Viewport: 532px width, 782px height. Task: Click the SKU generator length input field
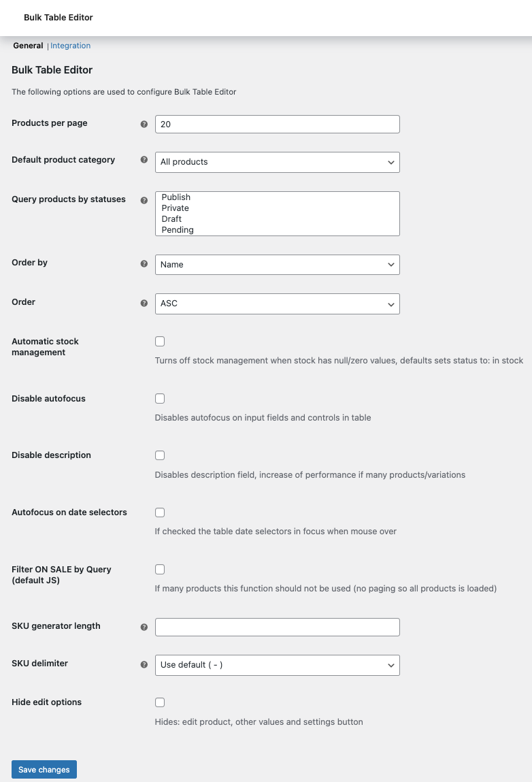[x=277, y=627]
